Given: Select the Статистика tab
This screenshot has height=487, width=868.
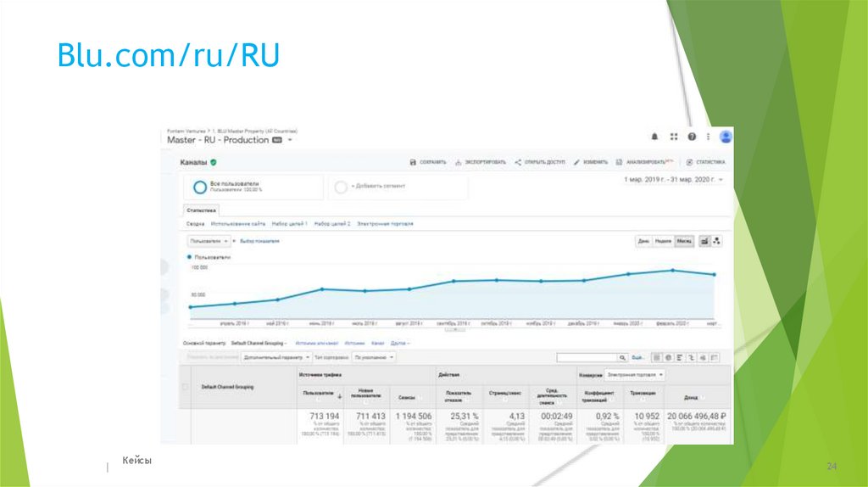Looking at the screenshot, I should tap(202, 210).
